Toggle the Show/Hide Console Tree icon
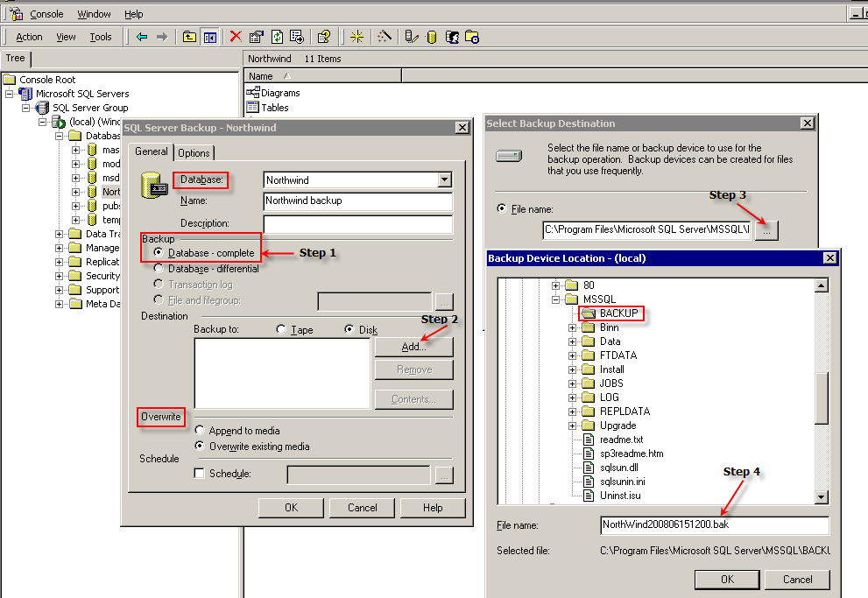The width and height of the screenshot is (868, 598). coord(210,37)
